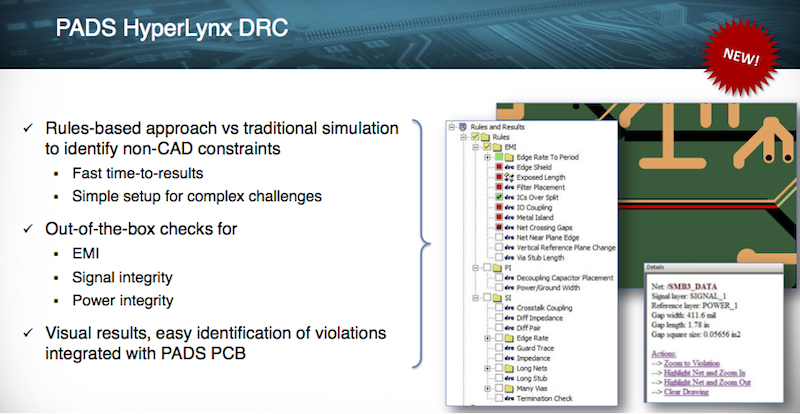Click the drc icon beside Diff Pair
Screen dimensions: 800x414
click(509, 328)
